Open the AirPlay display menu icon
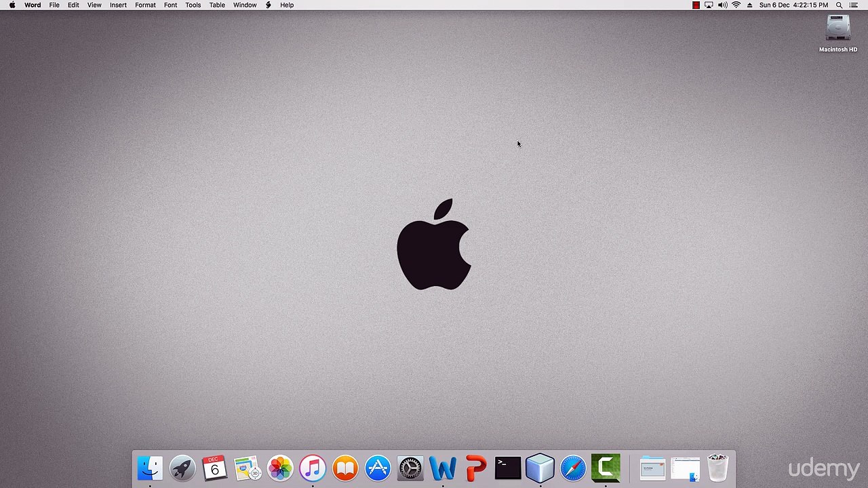The height and width of the screenshot is (488, 868). point(709,5)
